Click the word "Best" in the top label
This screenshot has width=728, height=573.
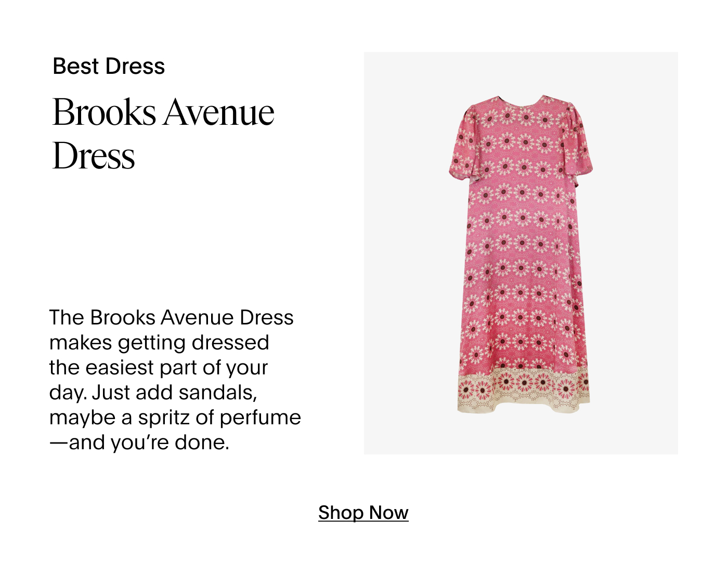75,67
